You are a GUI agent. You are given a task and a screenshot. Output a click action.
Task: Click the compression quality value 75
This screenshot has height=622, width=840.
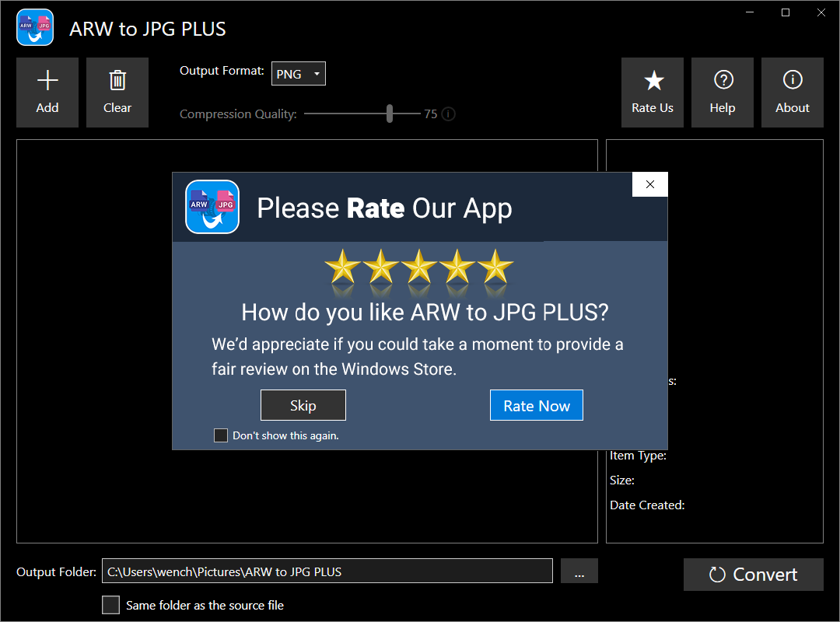[x=431, y=114]
